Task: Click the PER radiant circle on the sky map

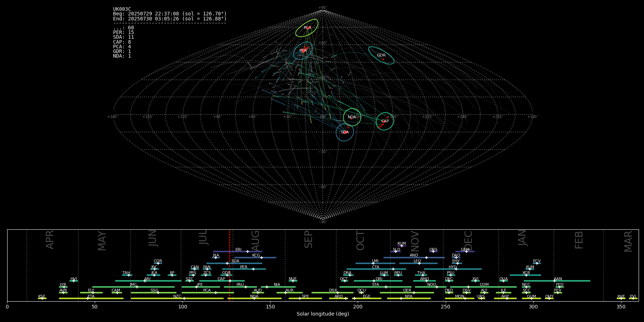Action: point(303,51)
